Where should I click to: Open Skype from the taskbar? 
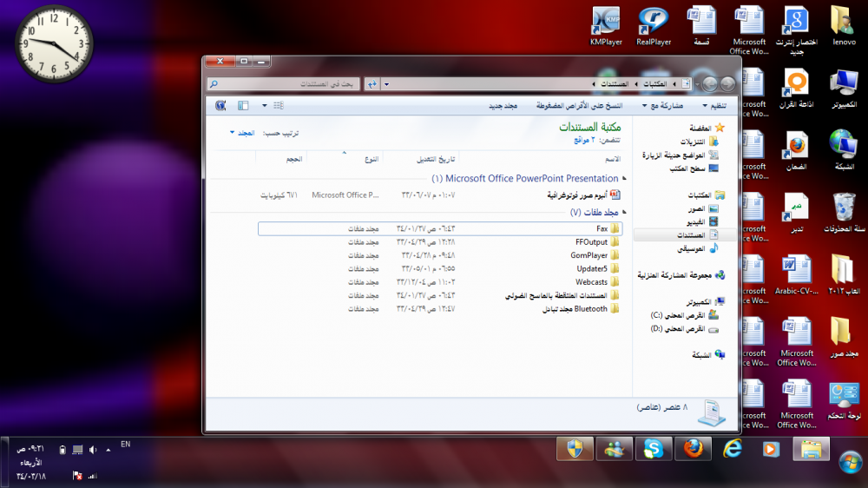(x=654, y=449)
